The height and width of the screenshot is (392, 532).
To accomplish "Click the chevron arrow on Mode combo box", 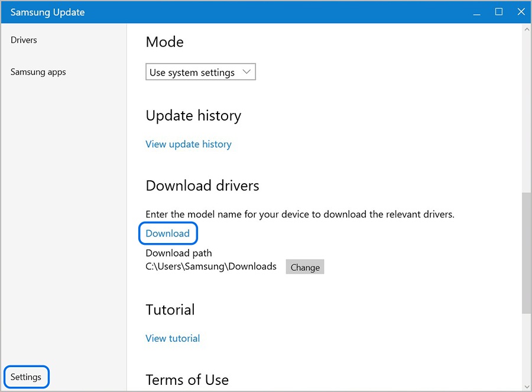I will [247, 72].
